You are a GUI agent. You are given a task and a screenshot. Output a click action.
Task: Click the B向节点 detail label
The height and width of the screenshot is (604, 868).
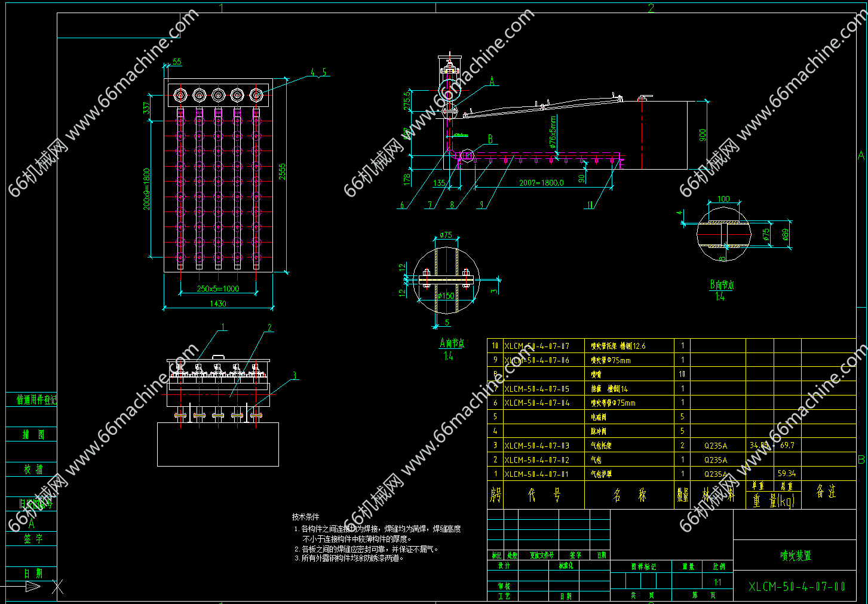coord(722,285)
